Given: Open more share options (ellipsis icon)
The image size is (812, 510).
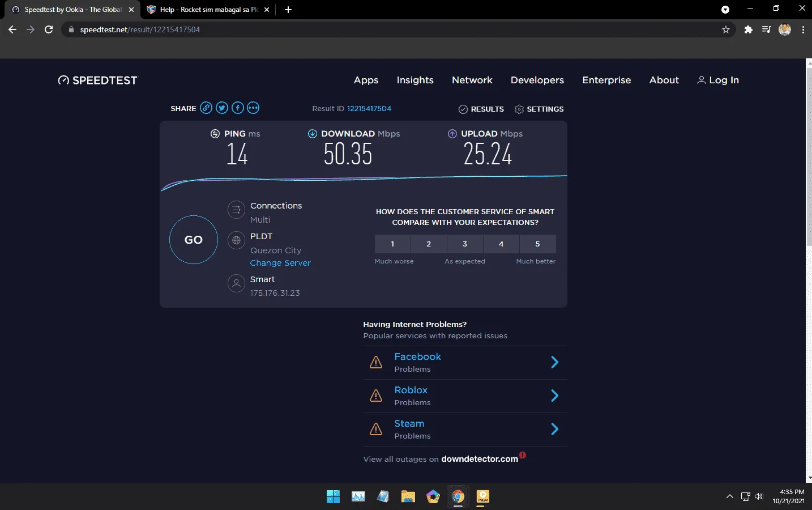Looking at the screenshot, I should (x=253, y=108).
